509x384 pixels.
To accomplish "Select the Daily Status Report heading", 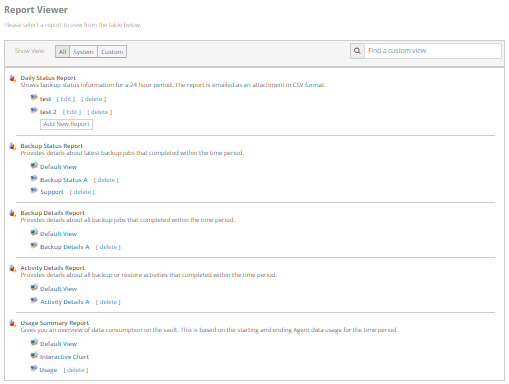I will (x=48, y=78).
